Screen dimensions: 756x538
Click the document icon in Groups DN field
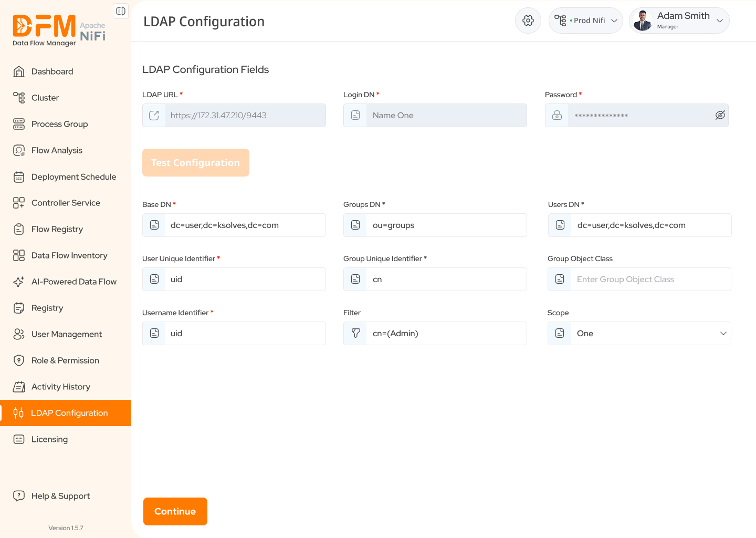(355, 225)
